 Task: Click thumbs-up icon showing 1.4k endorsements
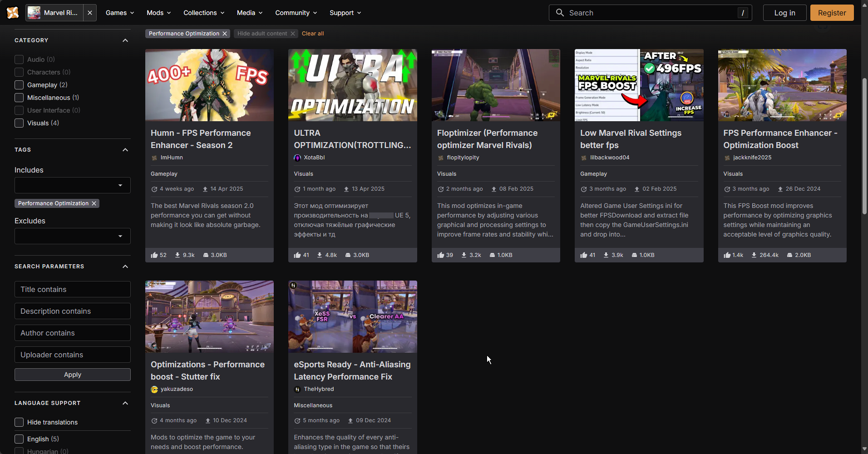pyautogui.click(x=727, y=255)
